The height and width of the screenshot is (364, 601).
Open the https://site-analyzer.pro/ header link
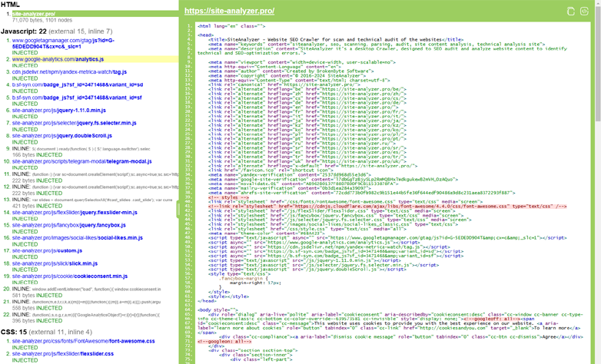tap(229, 11)
